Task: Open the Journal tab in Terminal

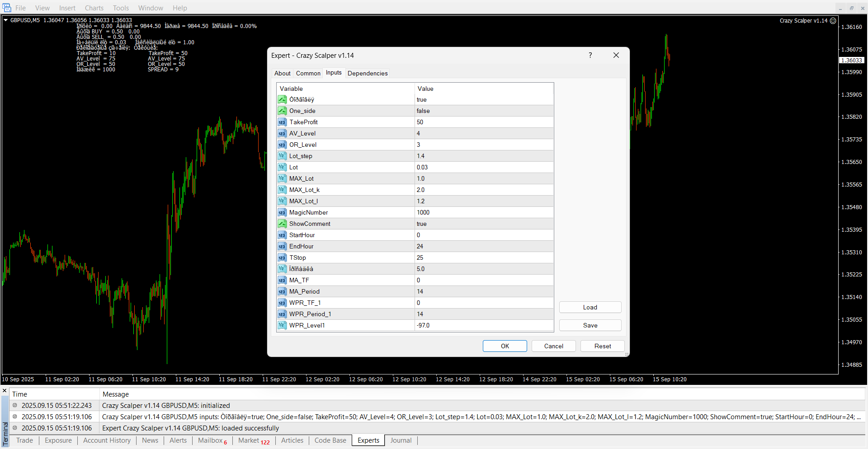Action: [x=401, y=440]
